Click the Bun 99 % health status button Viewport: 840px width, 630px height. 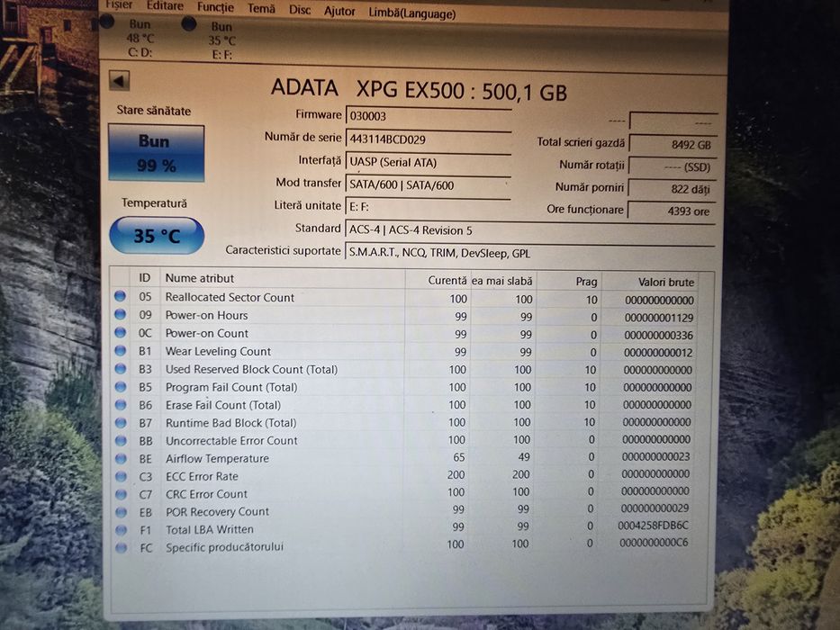point(156,153)
